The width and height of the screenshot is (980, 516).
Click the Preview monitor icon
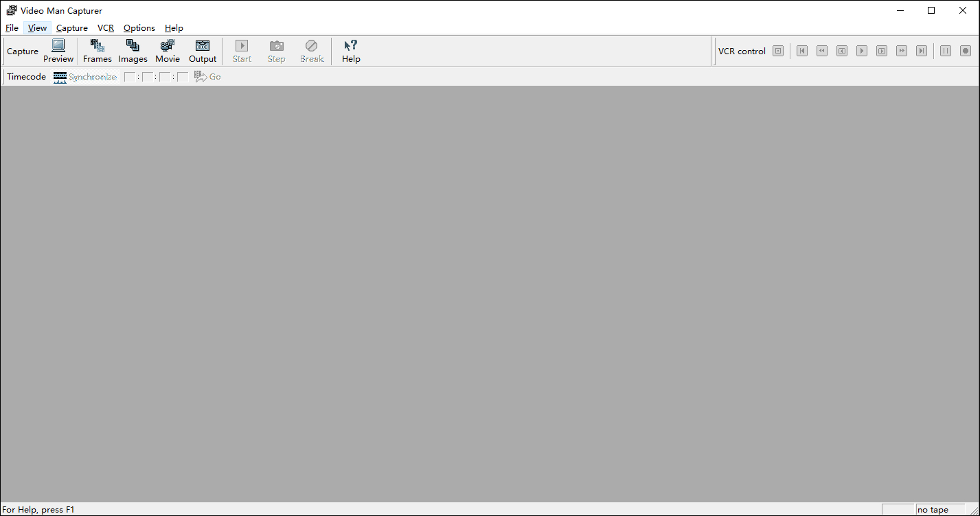pyautogui.click(x=58, y=46)
